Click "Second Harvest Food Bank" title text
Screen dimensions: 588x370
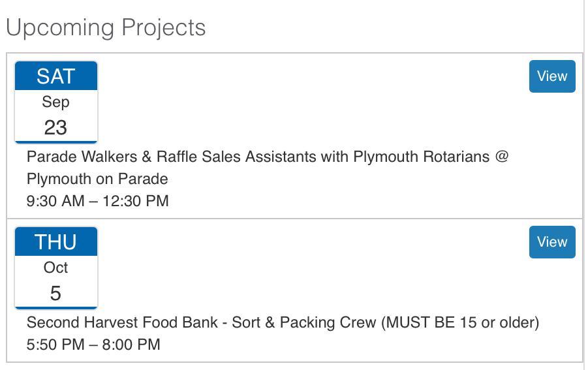coord(122,322)
